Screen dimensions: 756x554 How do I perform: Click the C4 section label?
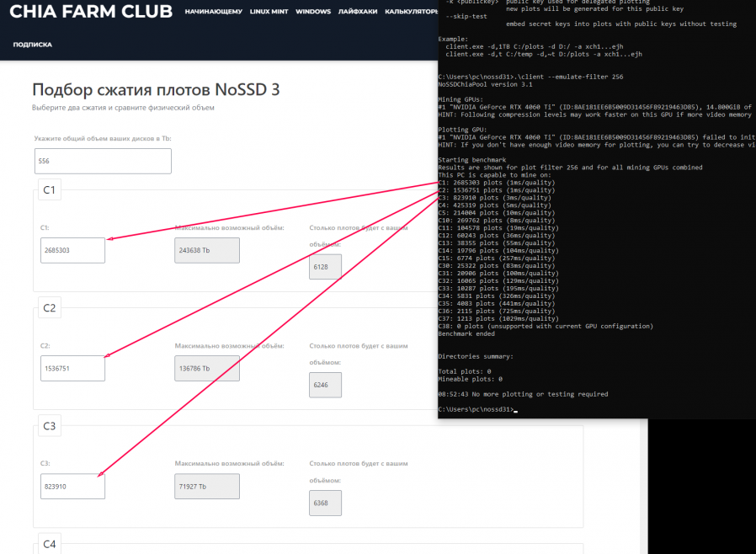click(49, 545)
